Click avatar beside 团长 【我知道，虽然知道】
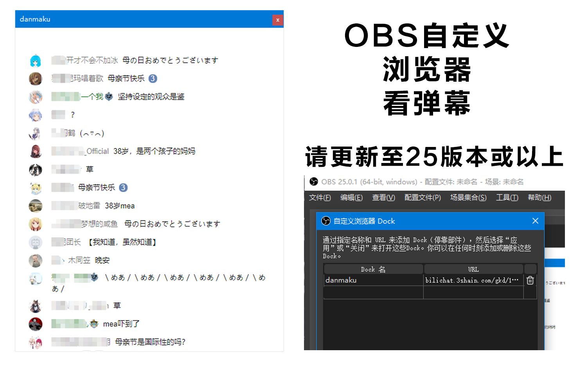Image resolution: width=588 pixels, height=367 pixels. pos(36,242)
